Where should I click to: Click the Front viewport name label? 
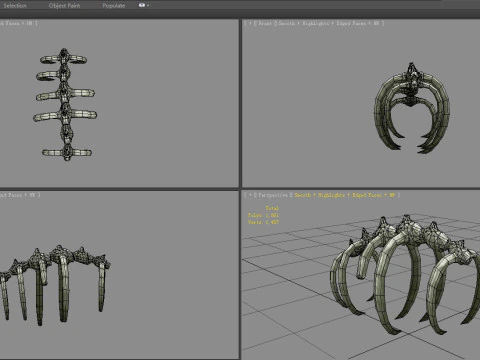click(265, 23)
